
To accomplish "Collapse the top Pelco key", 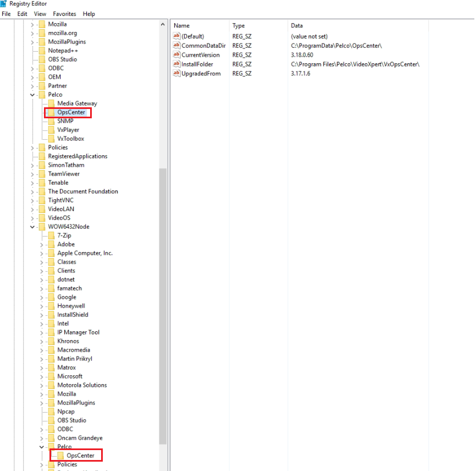I will pos(32,95).
